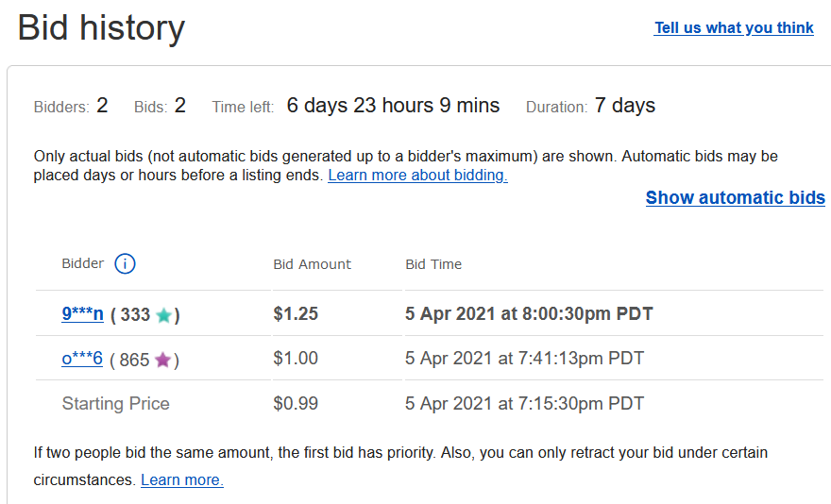Click the Bidder column header
831x504 pixels.
[83, 264]
